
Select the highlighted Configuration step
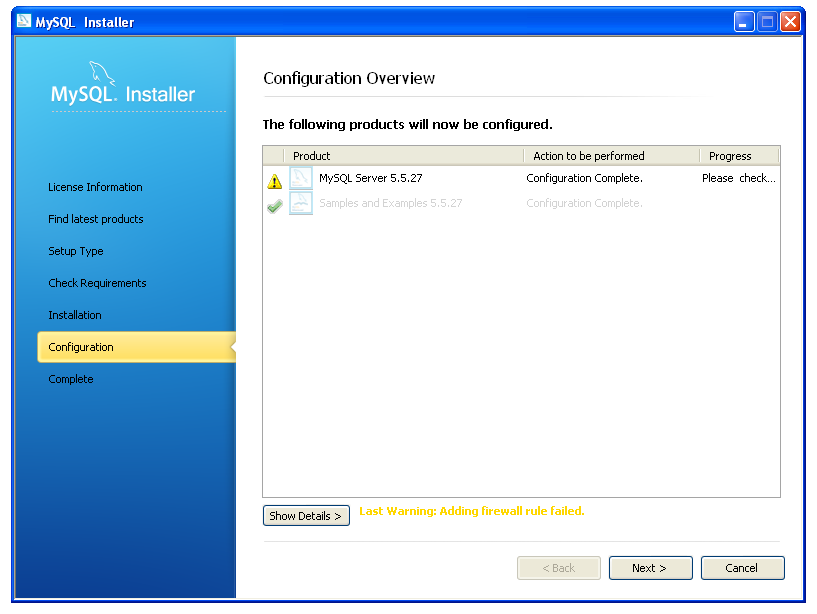click(137, 347)
